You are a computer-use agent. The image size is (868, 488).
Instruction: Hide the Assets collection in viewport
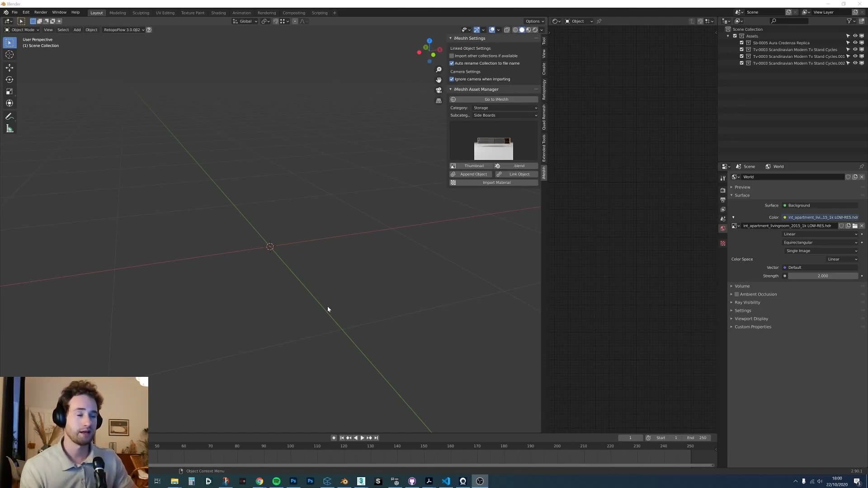pos(855,36)
